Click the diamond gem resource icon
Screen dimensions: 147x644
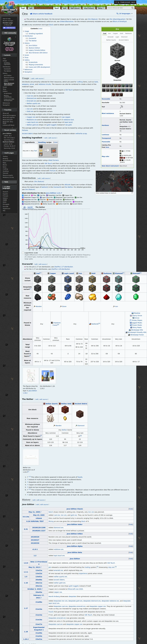click(x=119, y=297)
